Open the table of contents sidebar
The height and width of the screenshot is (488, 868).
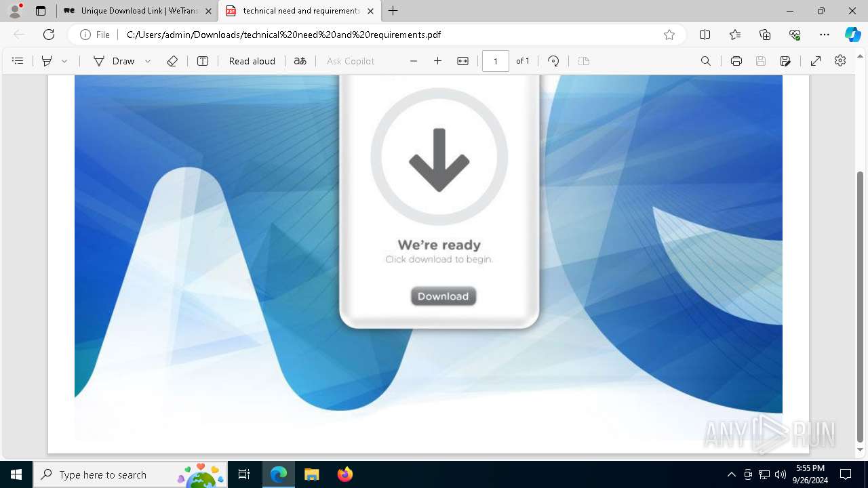coord(18,61)
